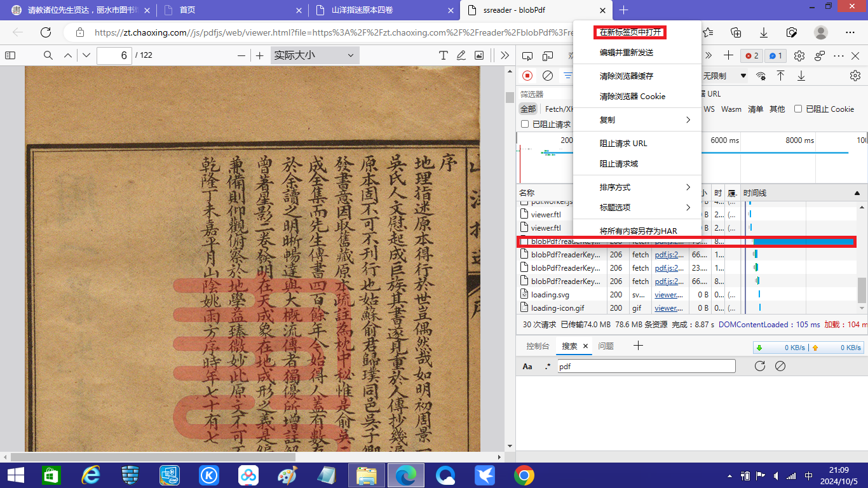Switch to the 问题 drawer tab
Viewport: 868px width, 488px height.
pos(606,346)
